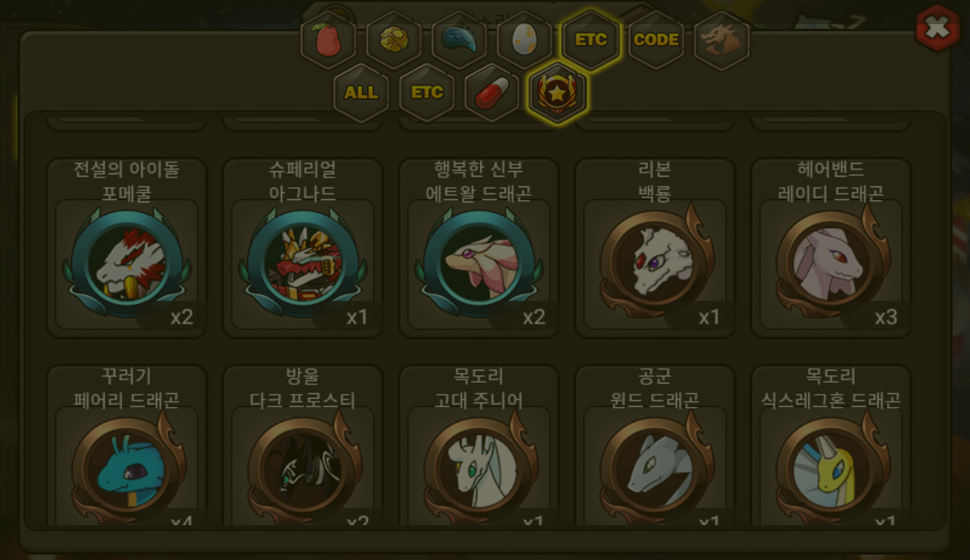This screenshot has height=560, width=970.
Task: Close the inventory panel with red X
Action: click(937, 28)
